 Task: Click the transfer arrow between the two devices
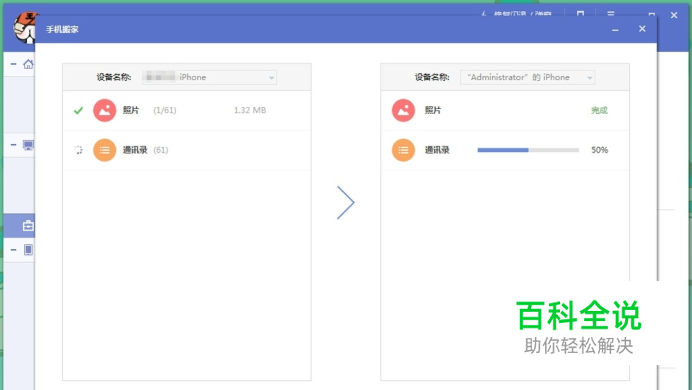coord(346,202)
